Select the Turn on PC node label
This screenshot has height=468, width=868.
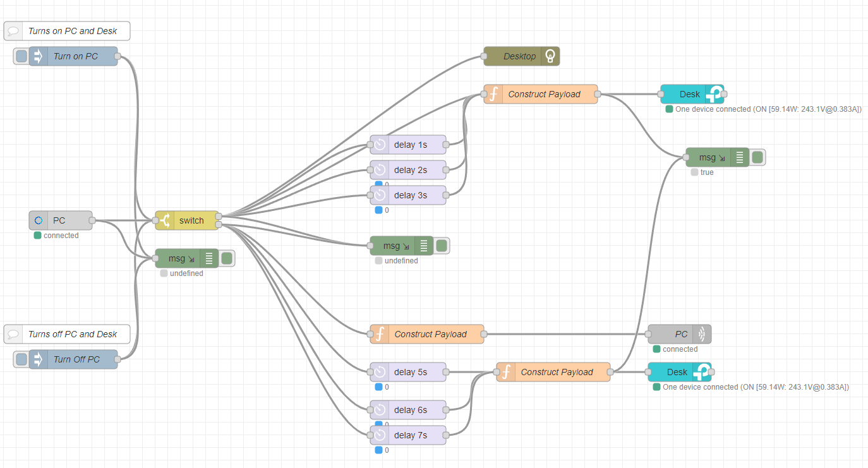pyautogui.click(x=76, y=56)
